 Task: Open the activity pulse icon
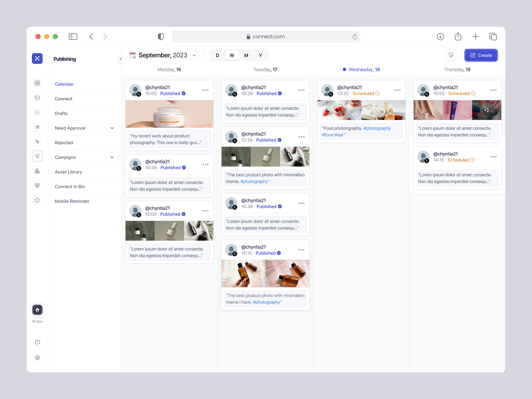coord(37,141)
